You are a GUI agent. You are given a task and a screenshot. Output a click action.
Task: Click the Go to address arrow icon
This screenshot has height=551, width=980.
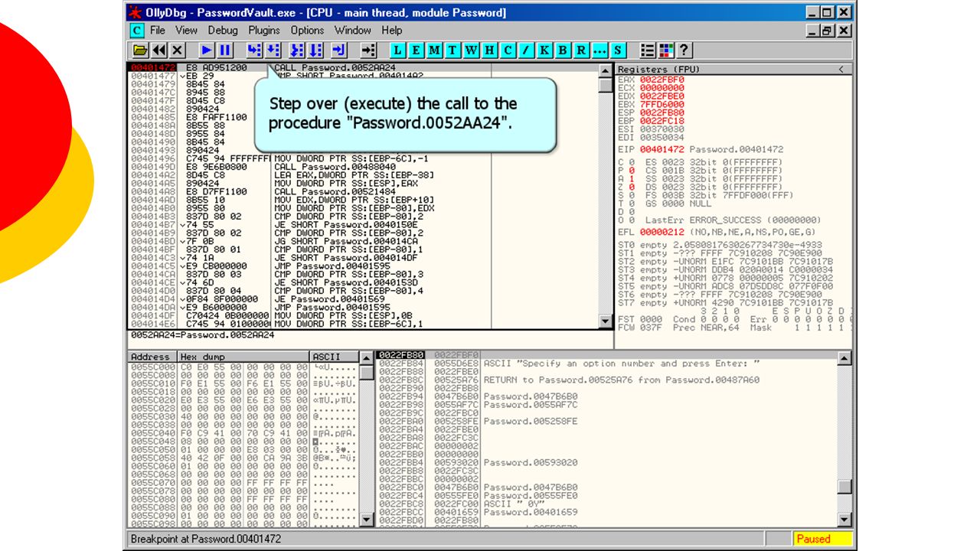(x=369, y=51)
